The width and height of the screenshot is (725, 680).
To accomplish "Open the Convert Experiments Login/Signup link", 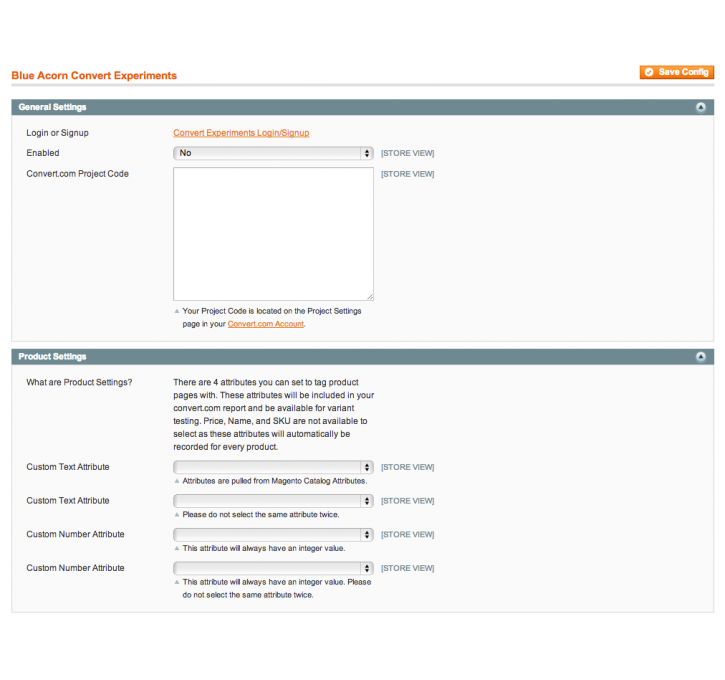I will 241,133.
